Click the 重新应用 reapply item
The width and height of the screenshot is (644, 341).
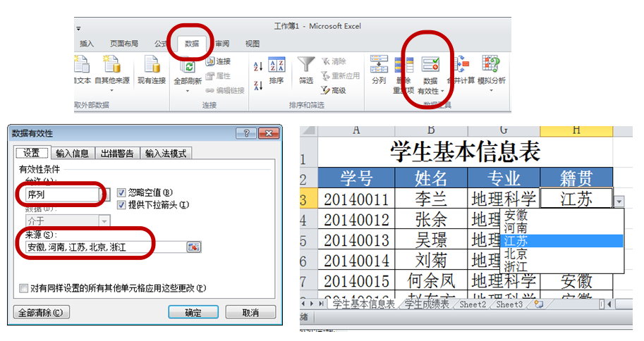pos(341,75)
